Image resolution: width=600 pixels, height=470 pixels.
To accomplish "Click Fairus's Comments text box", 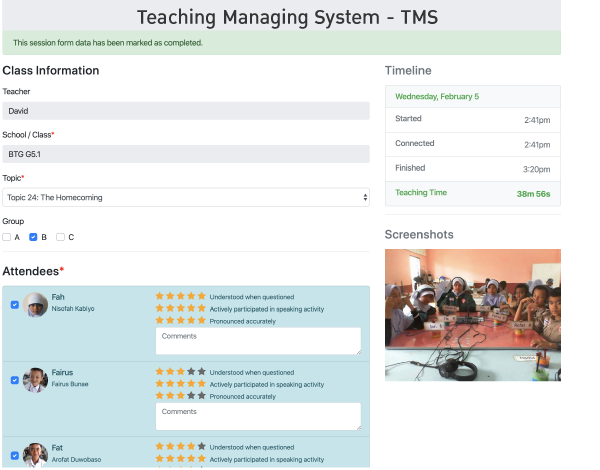I will click(258, 416).
